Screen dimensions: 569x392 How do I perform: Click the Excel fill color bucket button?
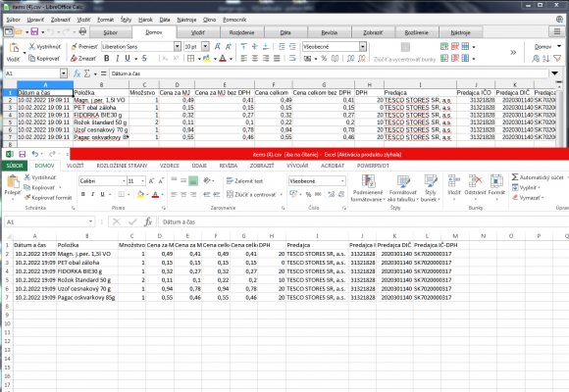click(140, 194)
